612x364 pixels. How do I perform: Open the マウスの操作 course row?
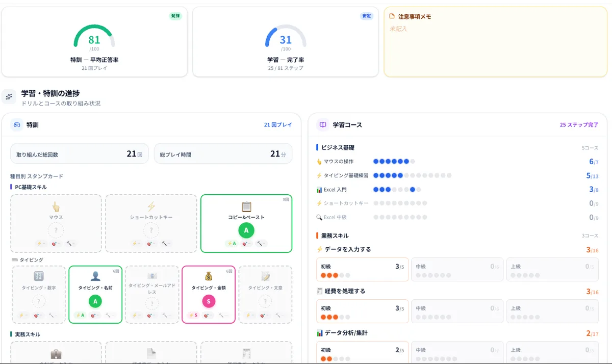coord(458,162)
